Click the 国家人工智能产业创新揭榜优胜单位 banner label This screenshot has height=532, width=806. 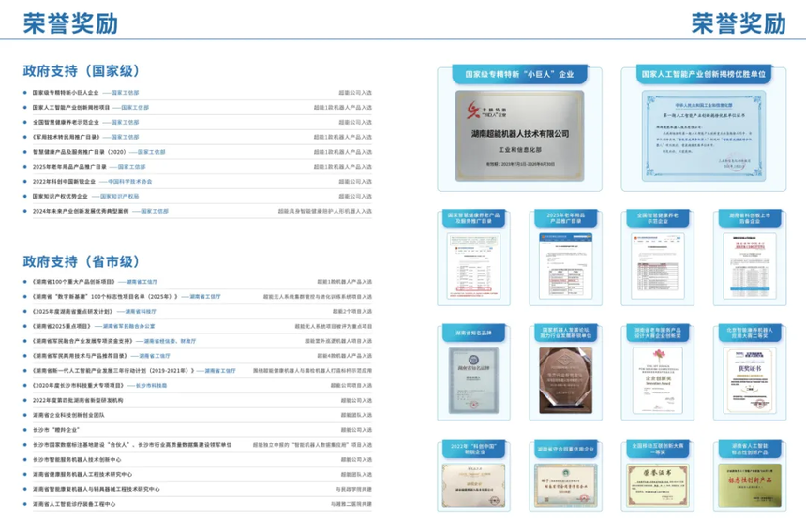[x=704, y=74]
